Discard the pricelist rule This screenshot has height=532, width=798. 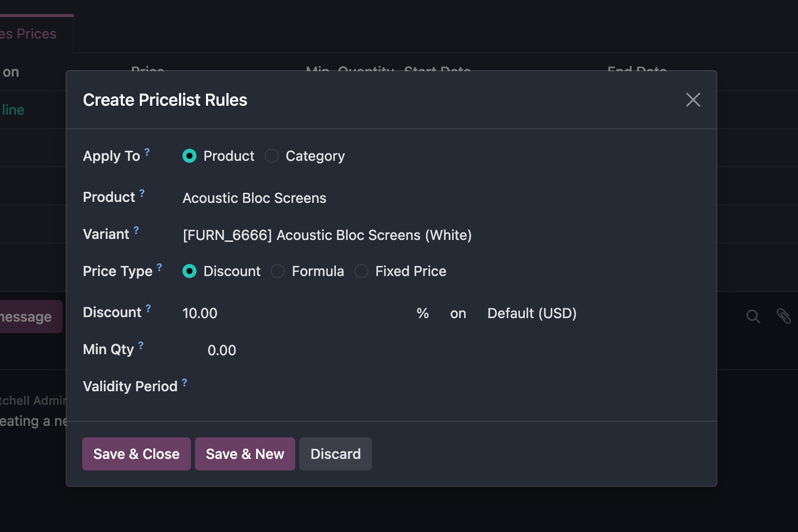tap(335, 454)
